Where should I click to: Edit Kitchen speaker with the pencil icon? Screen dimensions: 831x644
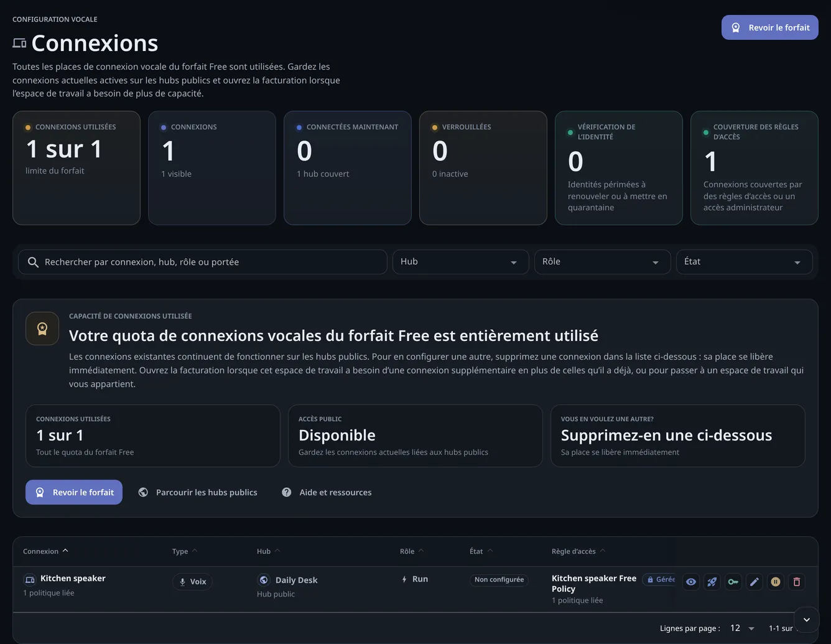click(754, 582)
